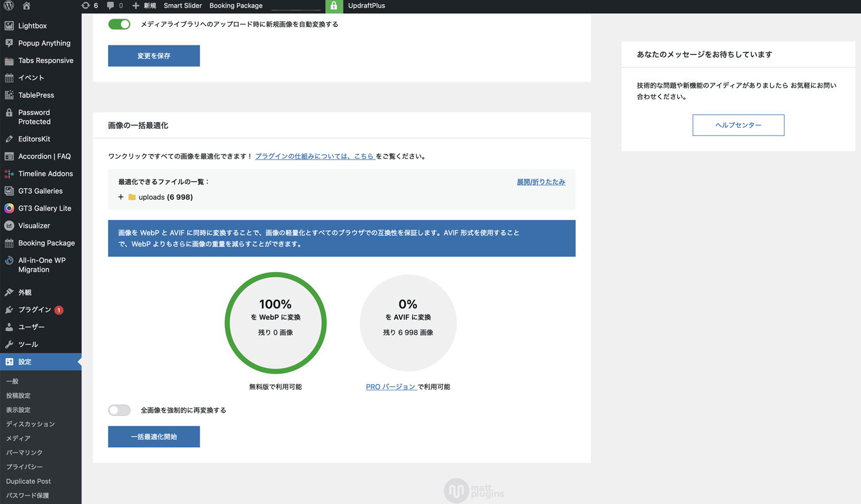Open site home icon in admin bar
861x504 pixels.
[26, 6]
